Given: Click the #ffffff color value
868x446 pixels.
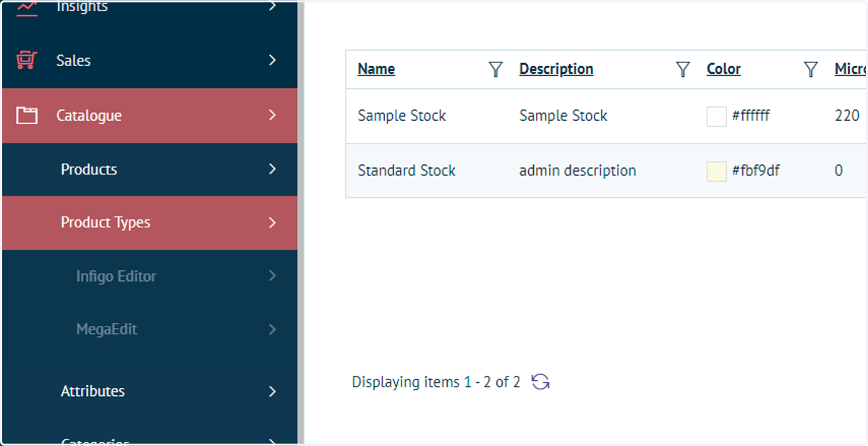Looking at the screenshot, I should pos(751,116).
